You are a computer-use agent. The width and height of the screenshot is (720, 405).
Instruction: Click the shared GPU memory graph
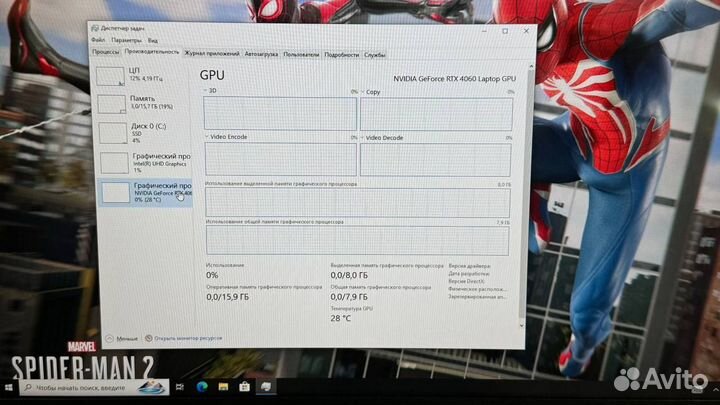pos(357,240)
